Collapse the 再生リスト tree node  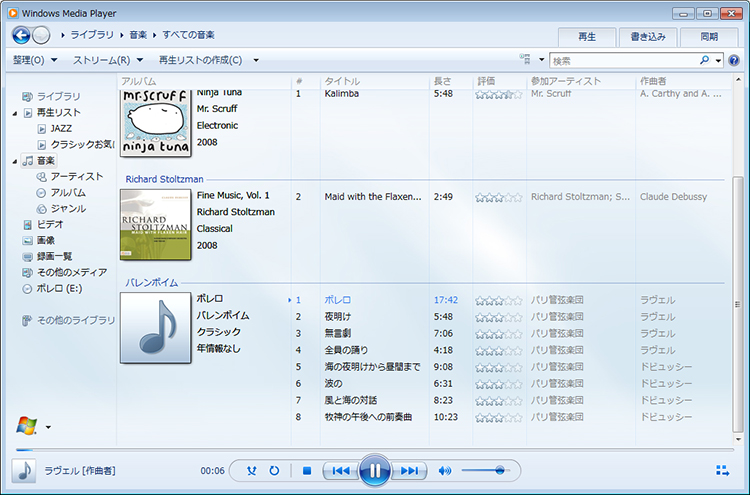(15, 113)
